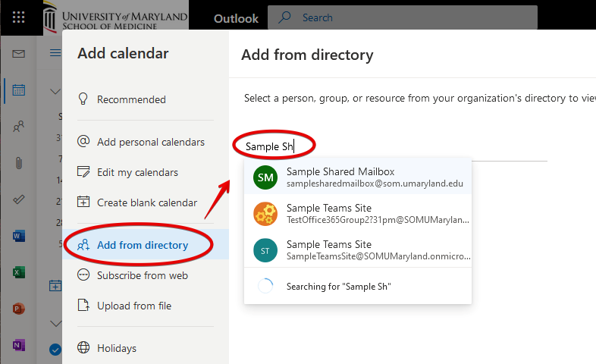
Task: Toggle the hamburger navigation pane button
Action: [x=55, y=53]
